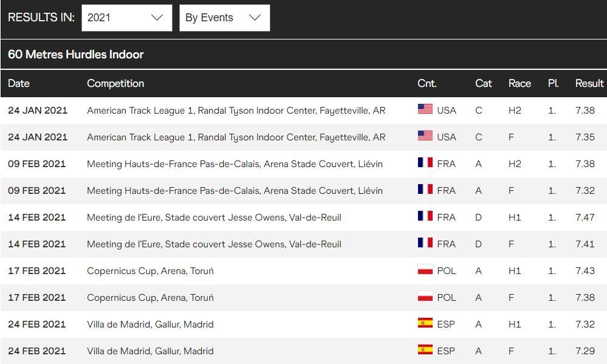This screenshot has height=364, width=607.
Task: Open the Meeting Hauts-de-France final competition
Action: tap(235, 191)
